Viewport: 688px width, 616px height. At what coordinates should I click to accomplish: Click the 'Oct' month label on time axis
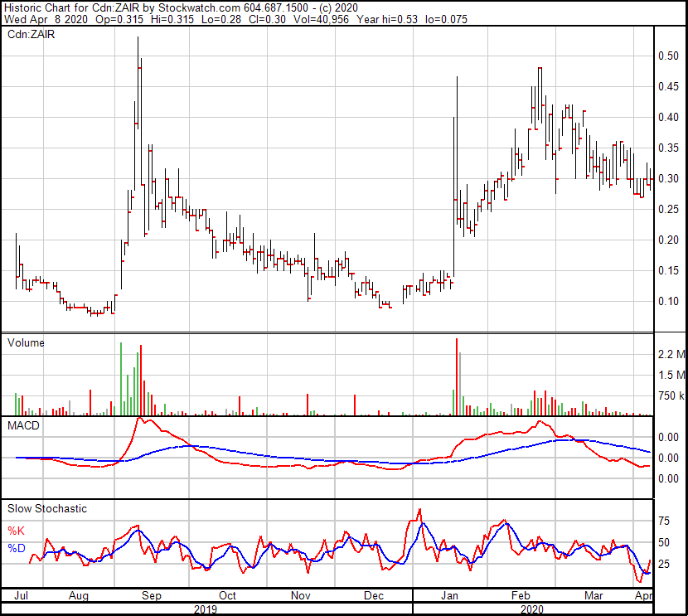[x=227, y=596]
